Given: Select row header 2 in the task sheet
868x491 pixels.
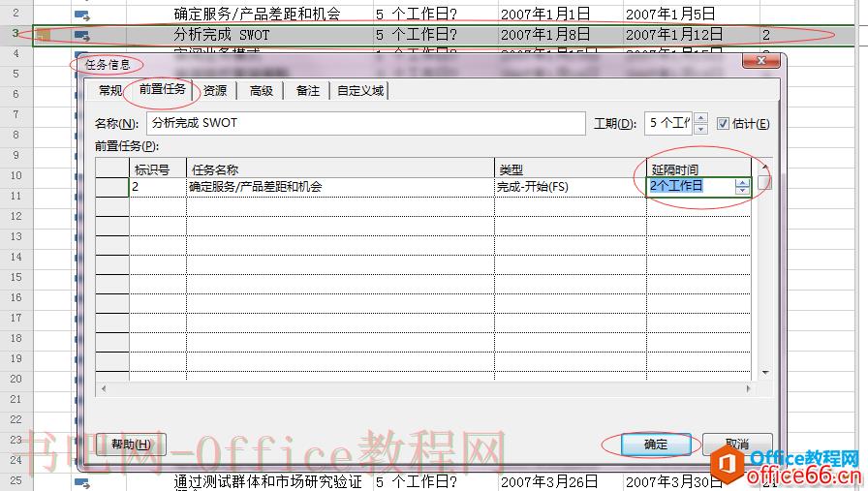Looking at the screenshot, I should [x=16, y=13].
